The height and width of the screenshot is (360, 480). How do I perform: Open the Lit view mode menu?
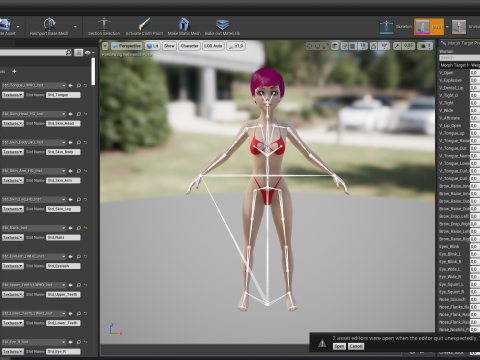point(153,46)
